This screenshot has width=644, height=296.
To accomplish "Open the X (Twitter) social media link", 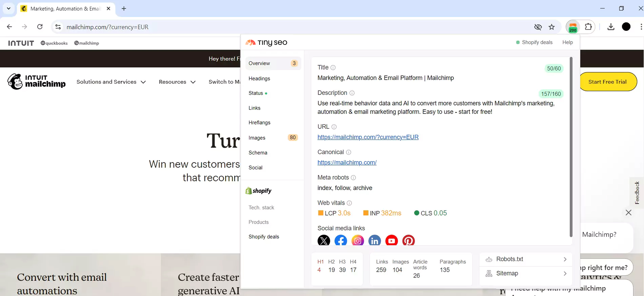I will click(324, 240).
